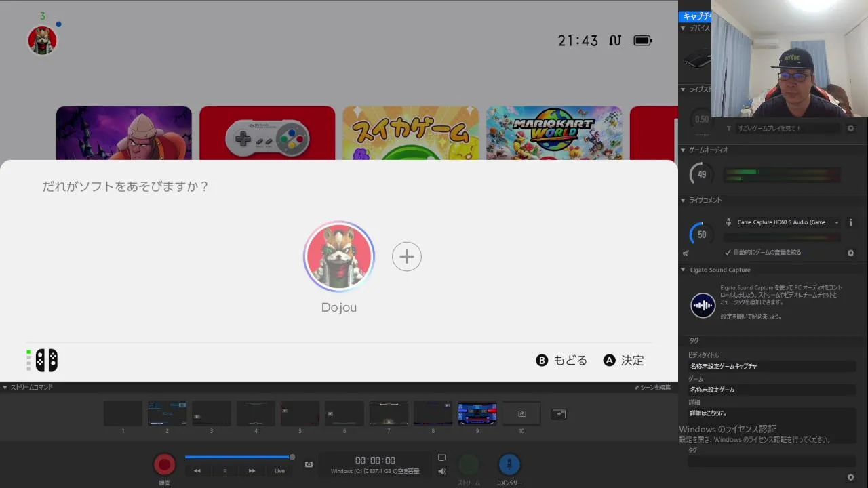Screen dimensions: 868x488
Task: Select scene thumbnail 4
Action: tap(256, 413)
